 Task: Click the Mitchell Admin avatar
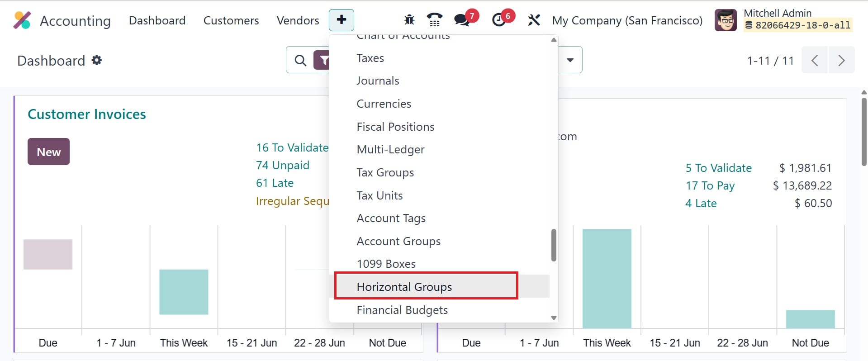[x=726, y=20]
